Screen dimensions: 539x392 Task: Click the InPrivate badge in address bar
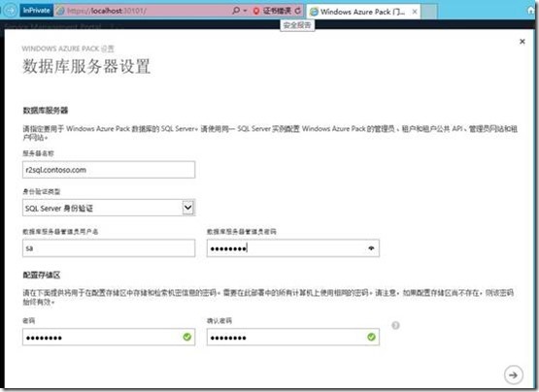tap(37, 11)
